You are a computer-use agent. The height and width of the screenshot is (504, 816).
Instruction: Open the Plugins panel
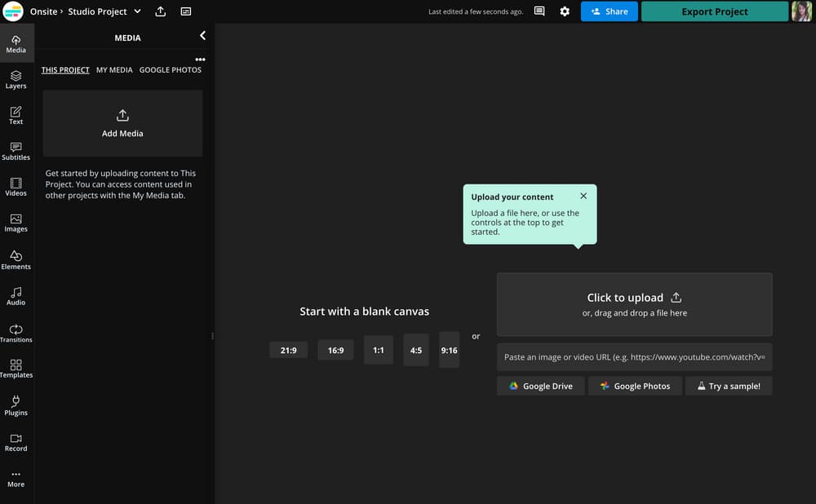click(x=16, y=405)
